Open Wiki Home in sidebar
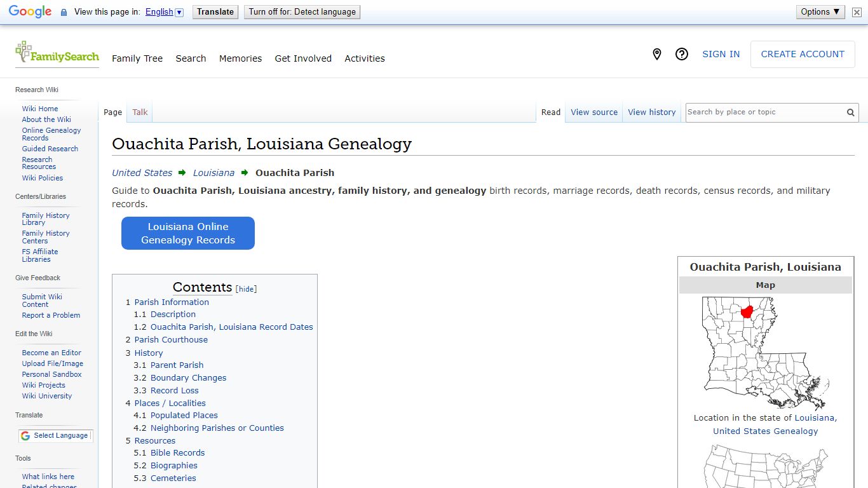Viewport: 868px width, 488px height. click(x=40, y=109)
